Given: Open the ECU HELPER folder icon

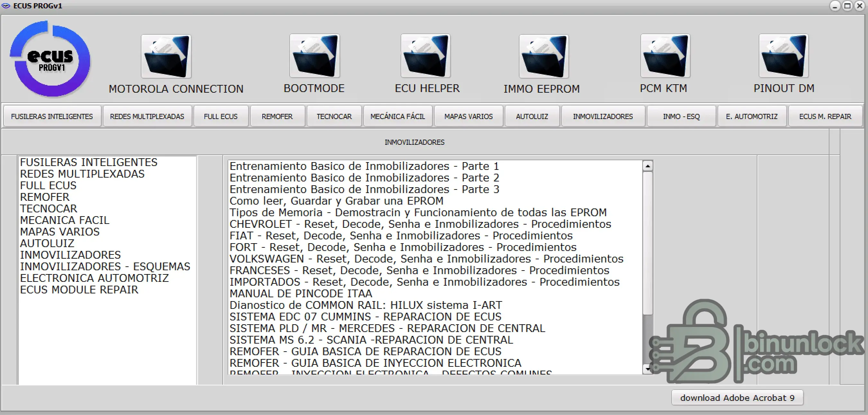Looking at the screenshot, I should click(426, 56).
